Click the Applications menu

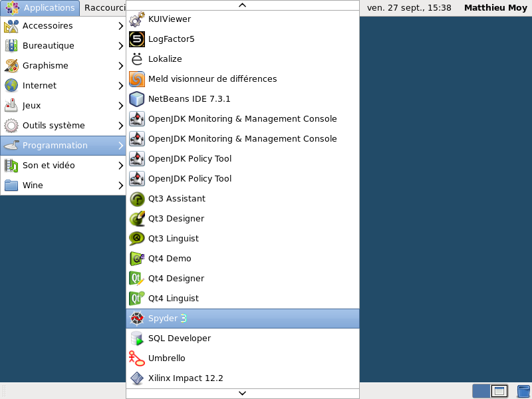coord(40,8)
